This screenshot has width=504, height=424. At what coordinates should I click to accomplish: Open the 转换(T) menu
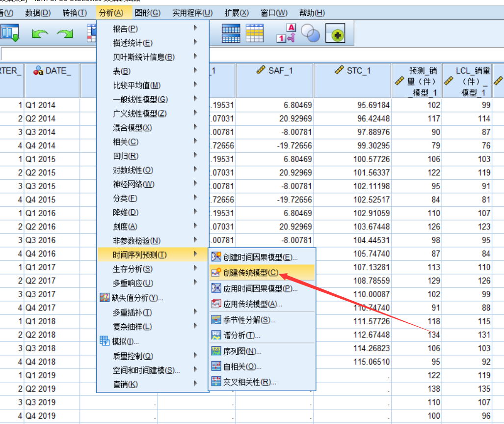(75, 13)
